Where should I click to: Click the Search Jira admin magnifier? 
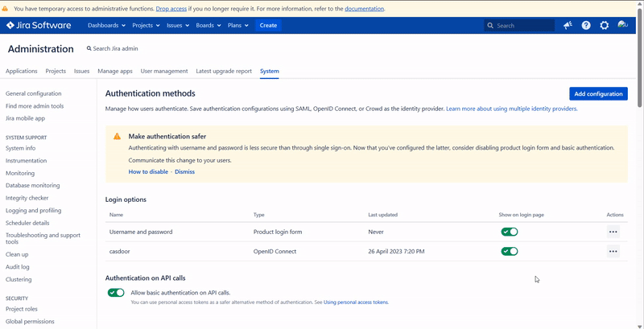(x=89, y=49)
